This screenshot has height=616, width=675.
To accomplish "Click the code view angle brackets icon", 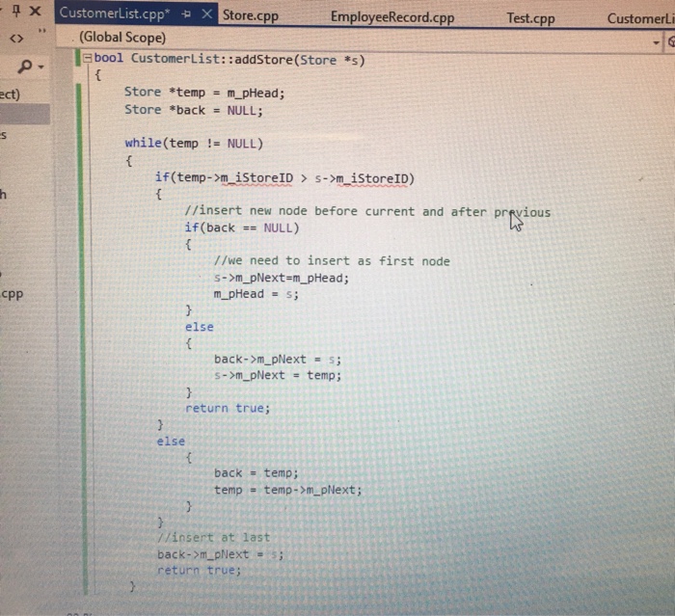I will pyautogui.click(x=16, y=39).
